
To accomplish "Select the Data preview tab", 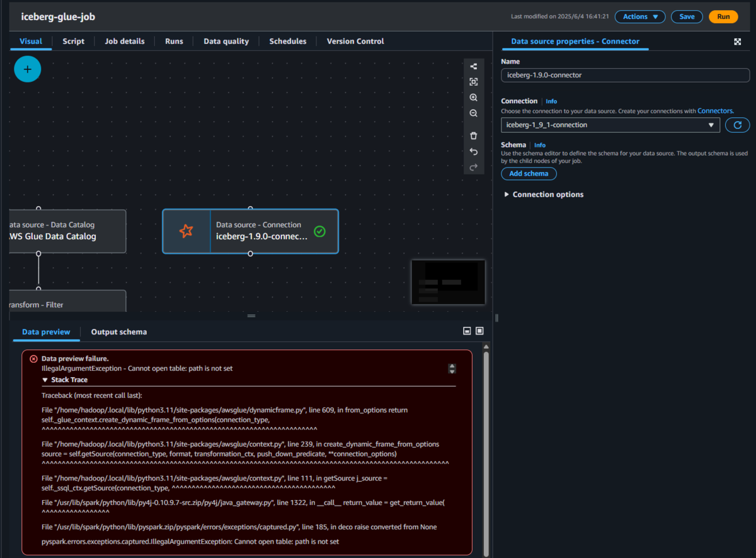I will [x=46, y=332].
